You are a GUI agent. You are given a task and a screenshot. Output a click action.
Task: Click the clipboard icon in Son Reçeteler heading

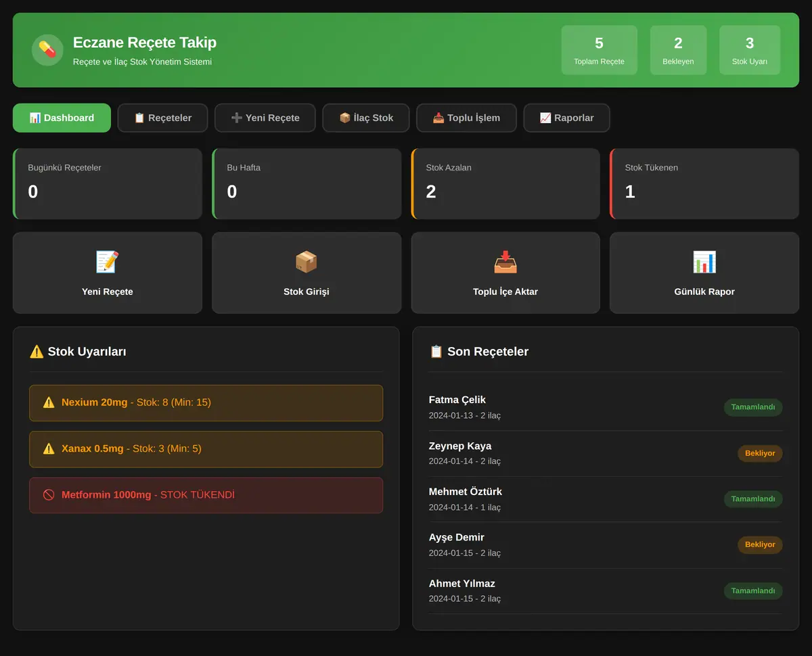click(436, 351)
